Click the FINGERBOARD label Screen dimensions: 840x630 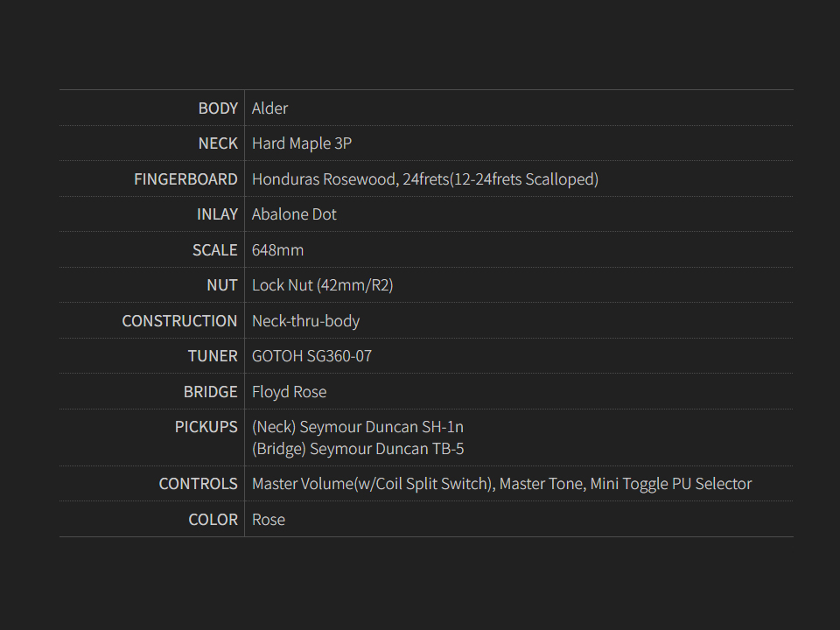tap(185, 179)
